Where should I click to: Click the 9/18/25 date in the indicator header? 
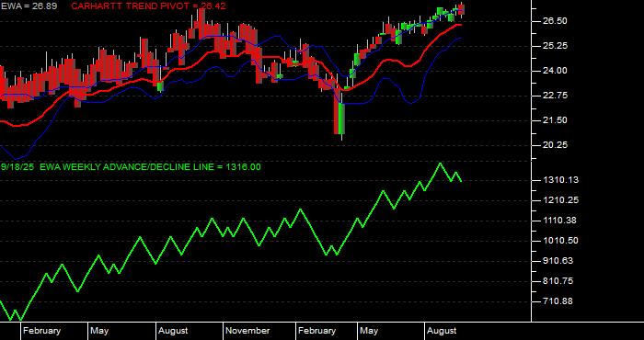18,167
